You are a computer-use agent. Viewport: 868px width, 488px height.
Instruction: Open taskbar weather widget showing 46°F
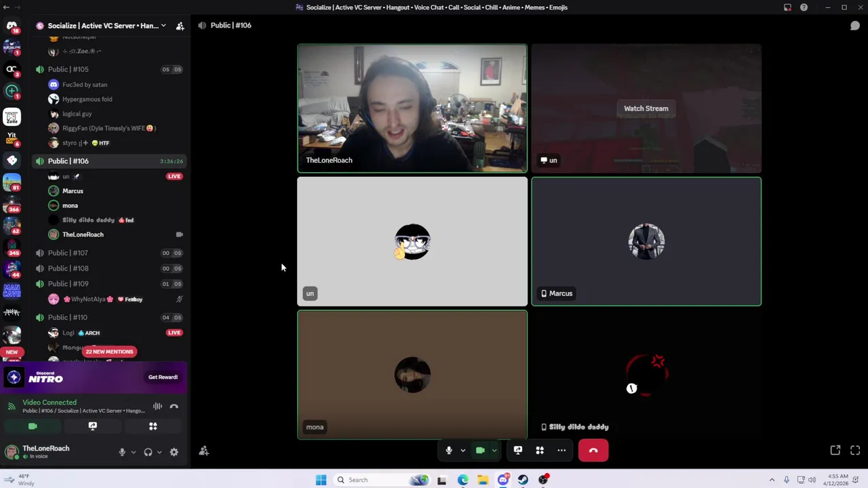20,480
